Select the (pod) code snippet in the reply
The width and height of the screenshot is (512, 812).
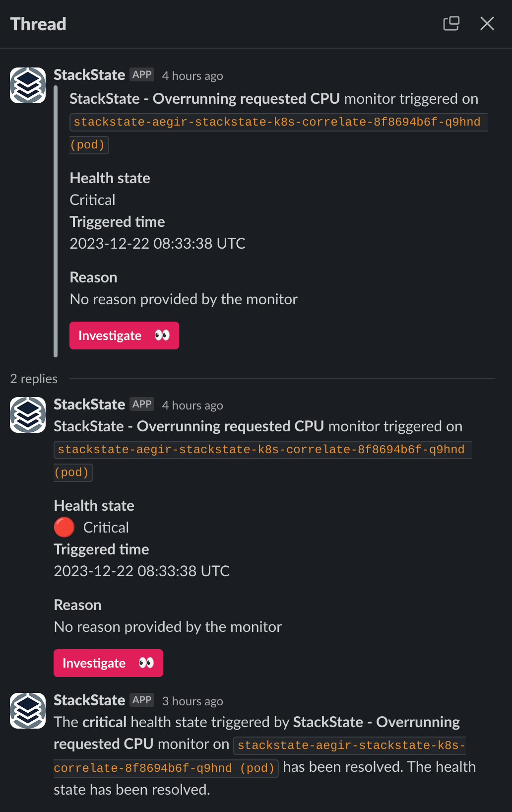(x=73, y=472)
